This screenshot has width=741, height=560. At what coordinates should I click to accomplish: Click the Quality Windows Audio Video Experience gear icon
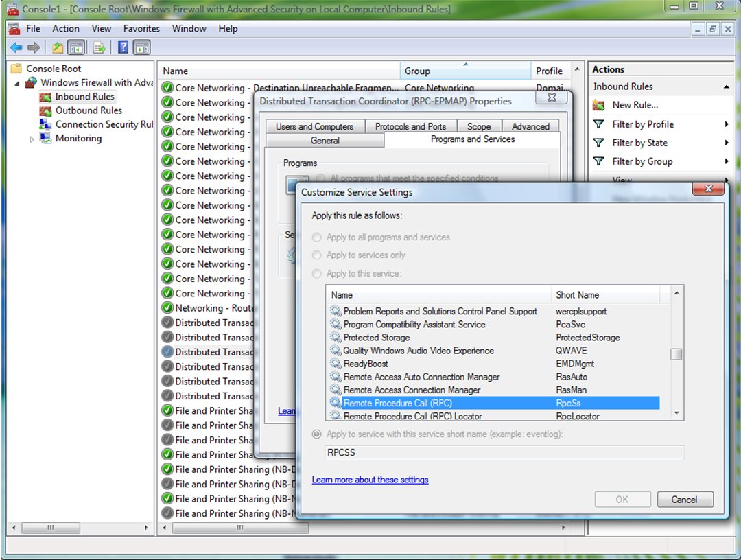tap(336, 350)
